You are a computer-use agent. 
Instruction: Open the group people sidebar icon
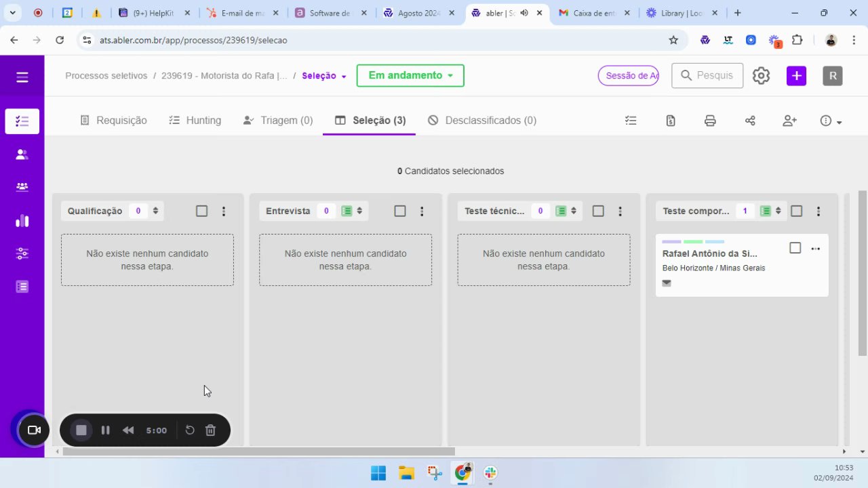coord(22,187)
